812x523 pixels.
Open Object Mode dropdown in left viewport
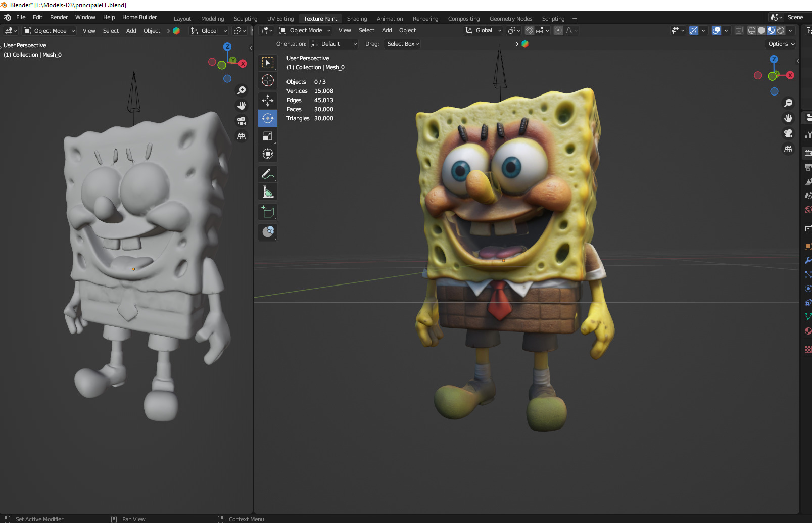(x=50, y=31)
